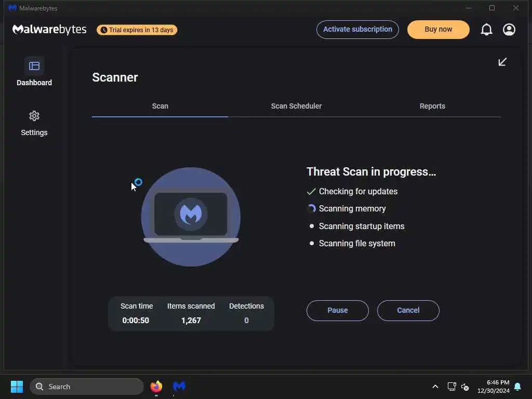
Task: Cancel the threat scan
Action: point(408,311)
